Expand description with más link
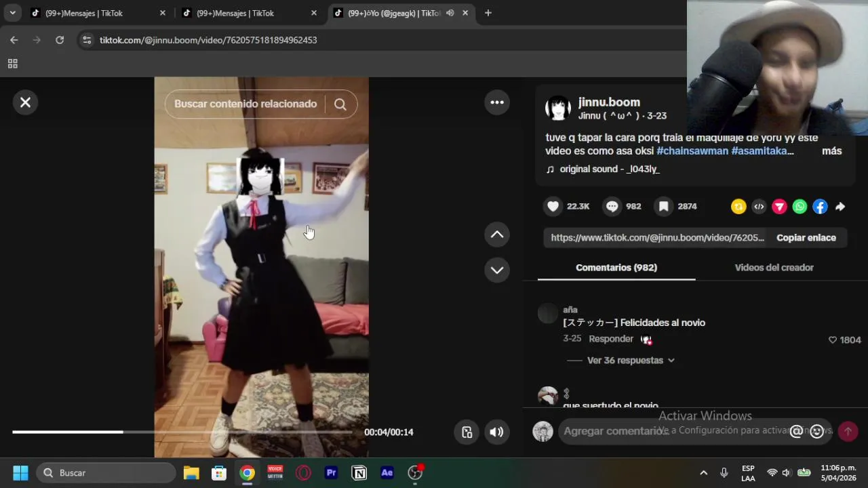Viewport: 868px width, 488px height. 831,151
